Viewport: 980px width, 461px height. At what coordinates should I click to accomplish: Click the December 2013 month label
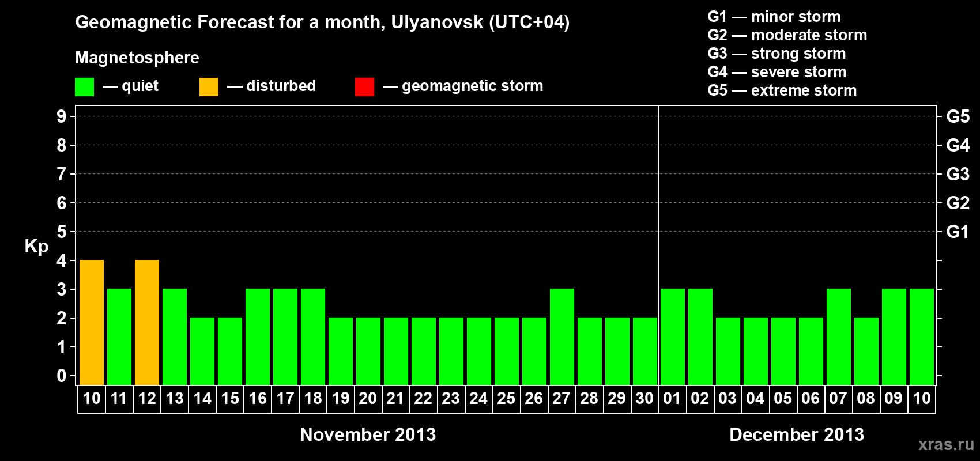[797, 434]
